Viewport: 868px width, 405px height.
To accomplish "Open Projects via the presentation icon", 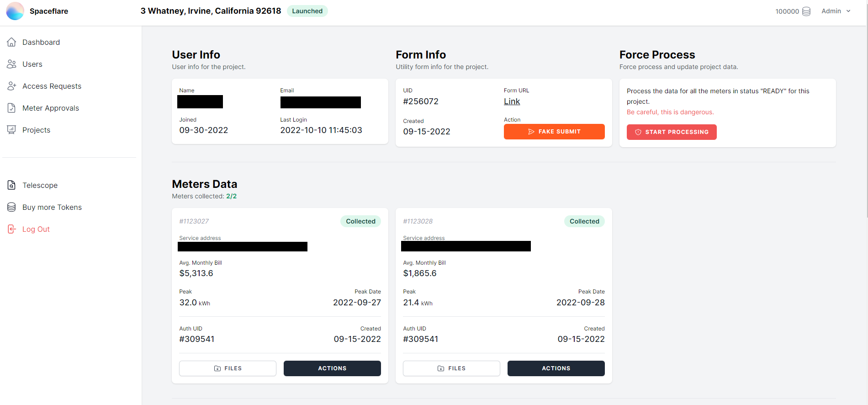I will pos(12,130).
